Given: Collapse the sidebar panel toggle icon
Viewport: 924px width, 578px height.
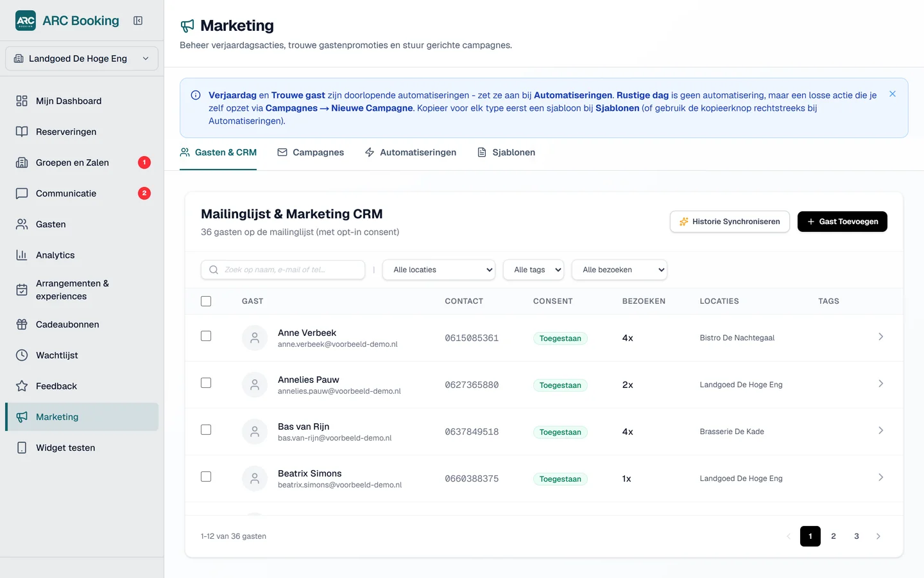Looking at the screenshot, I should tap(138, 21).
